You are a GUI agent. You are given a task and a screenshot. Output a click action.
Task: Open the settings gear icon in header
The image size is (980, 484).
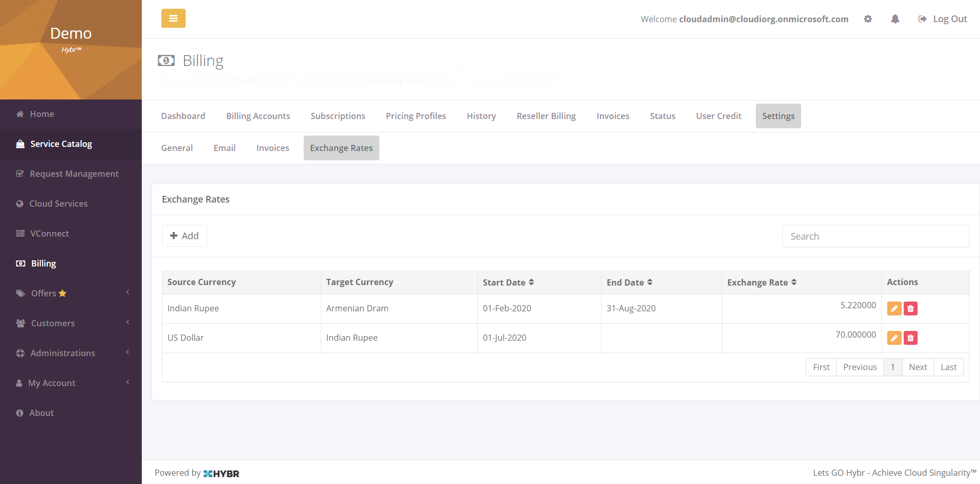click(x=868, y=19)
